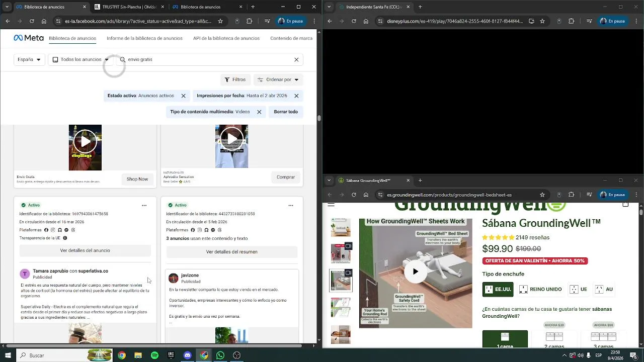644x362 pixels.
Task: Open 'Todos los anuncios' category dropdown
Action: click(x=80, y=59)
